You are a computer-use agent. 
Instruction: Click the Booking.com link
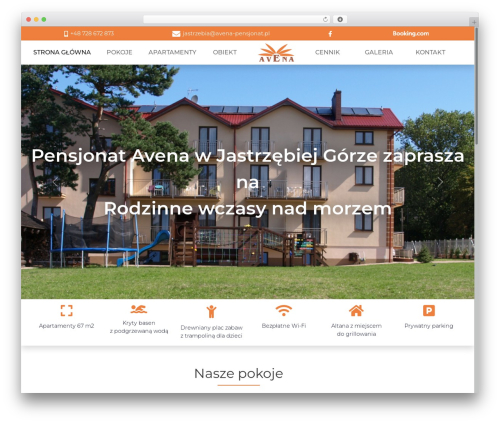tap(411, 34)
